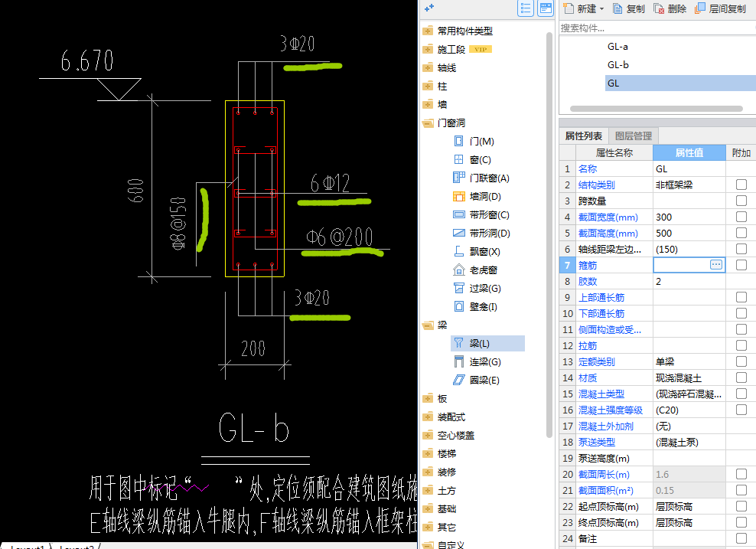Switch to the 图层管理 tab
The image size is (756, 549).
633,136
